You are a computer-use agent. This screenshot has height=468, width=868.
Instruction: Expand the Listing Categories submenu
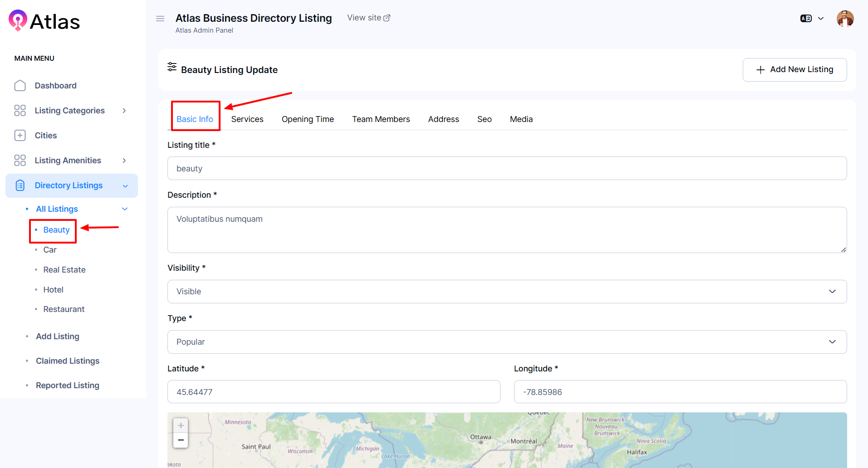124,111
